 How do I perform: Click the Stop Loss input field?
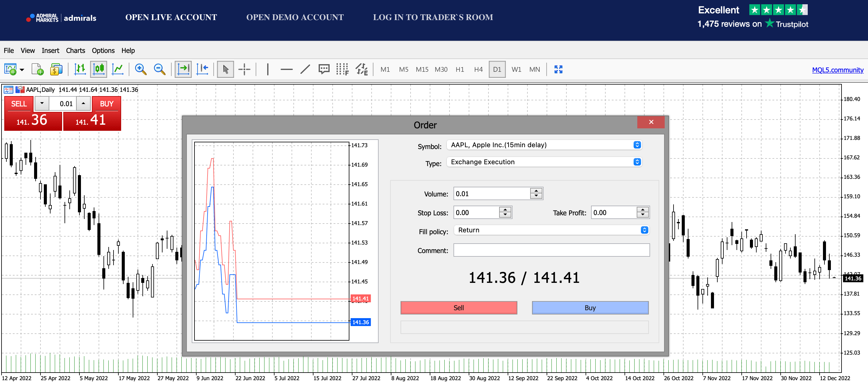click(476, 213)
